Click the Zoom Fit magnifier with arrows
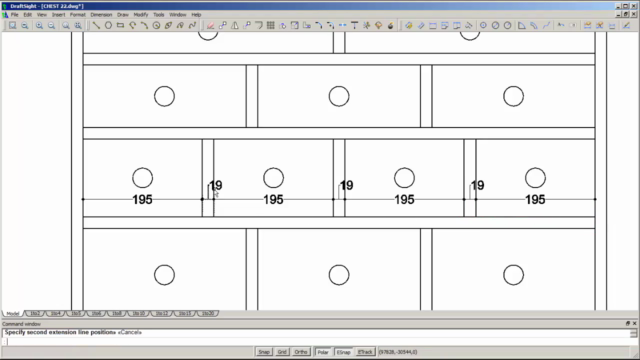640x360 pixels. click(x=78, y=25)
